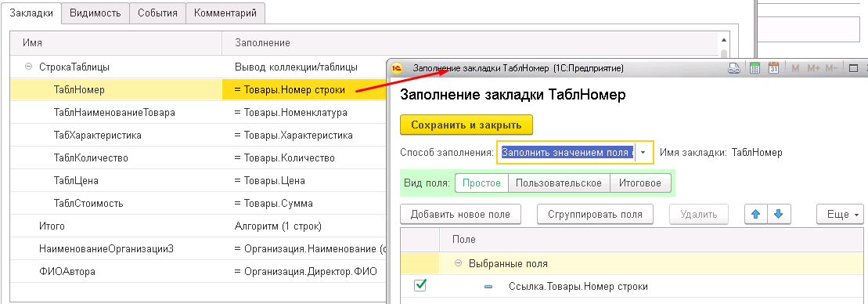
Task: Open the Способ заполнения dropdown arrow
Action: tap(643, 152)
